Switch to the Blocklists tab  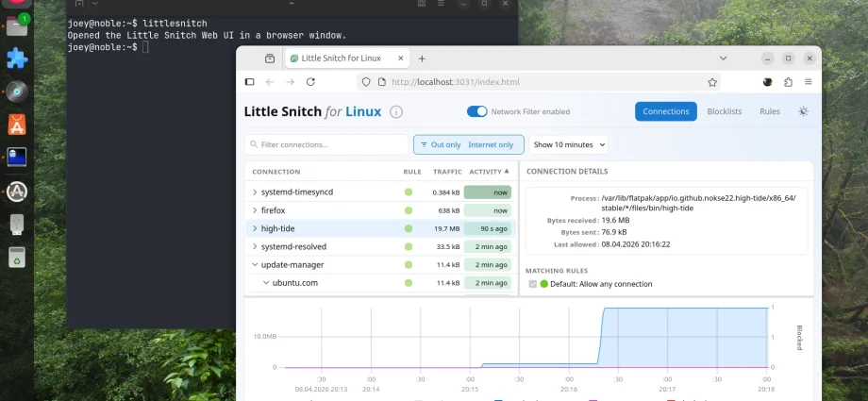pyautogui.click(x=724, y=111)
